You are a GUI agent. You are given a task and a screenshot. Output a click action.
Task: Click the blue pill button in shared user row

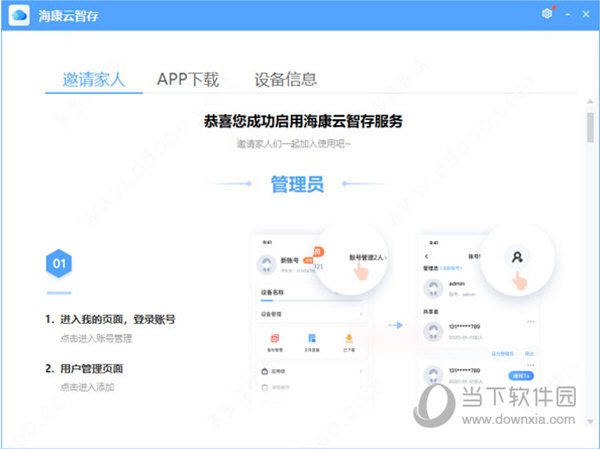[521, 376]
